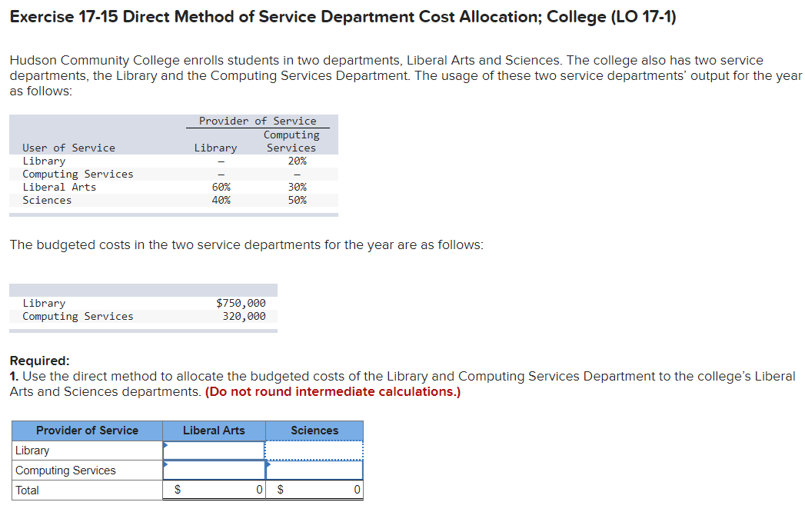Select the Liberal Arts column header
The height and width of the screenshot is (532, 805).
(x=214, y=430)
